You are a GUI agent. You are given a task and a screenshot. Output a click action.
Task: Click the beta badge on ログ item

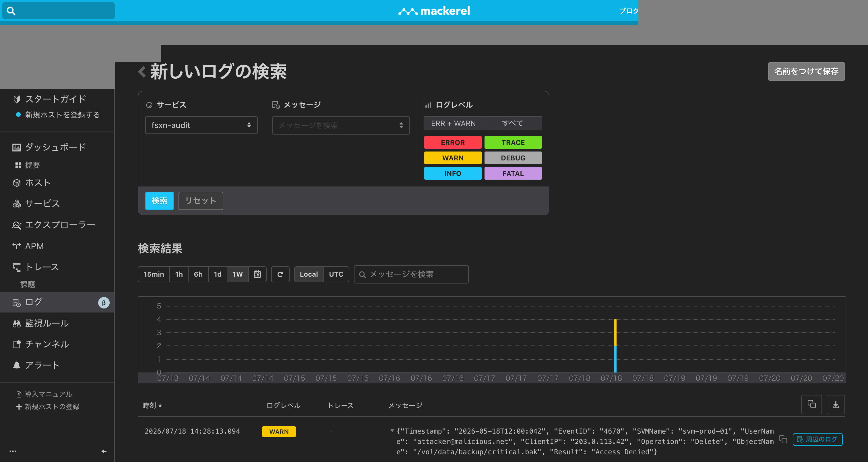[x=104, y=303]
